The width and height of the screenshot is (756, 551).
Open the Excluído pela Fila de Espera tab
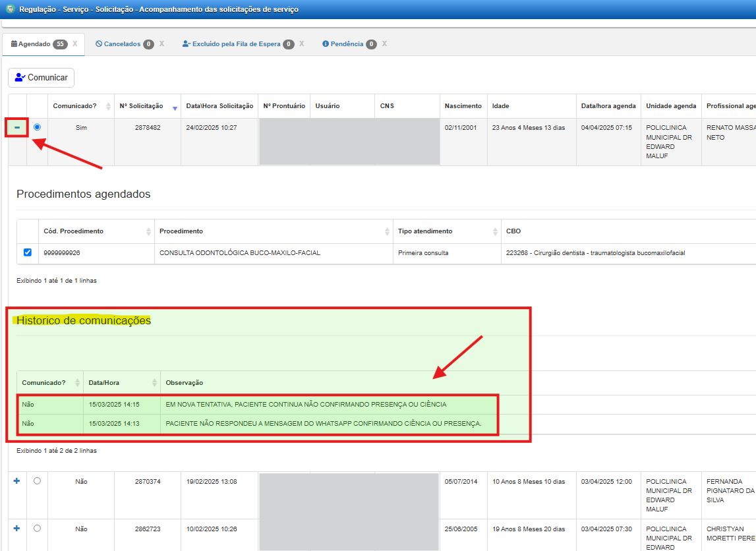point(232,44)
